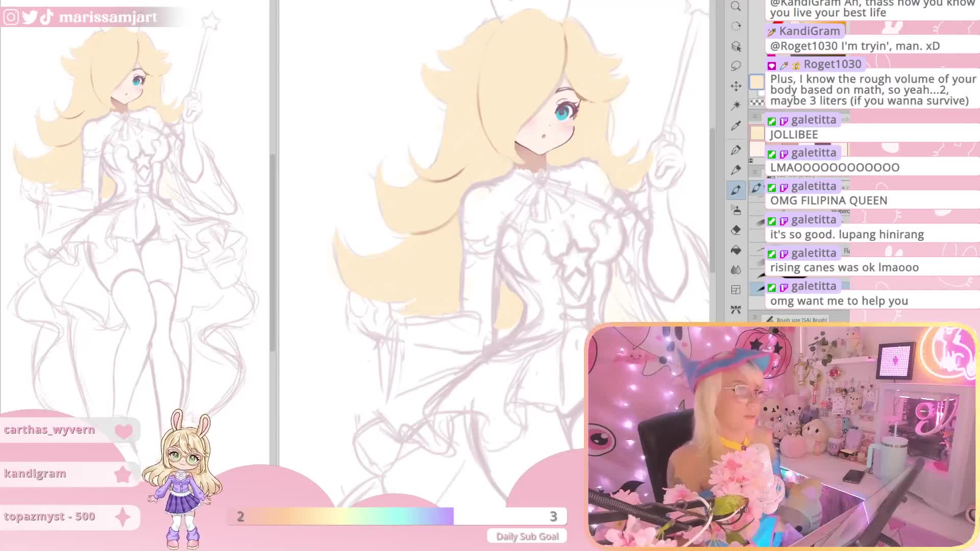Click the reference window vertical scrollbar
Screen dimensions: 980x551
click(273, 253)
